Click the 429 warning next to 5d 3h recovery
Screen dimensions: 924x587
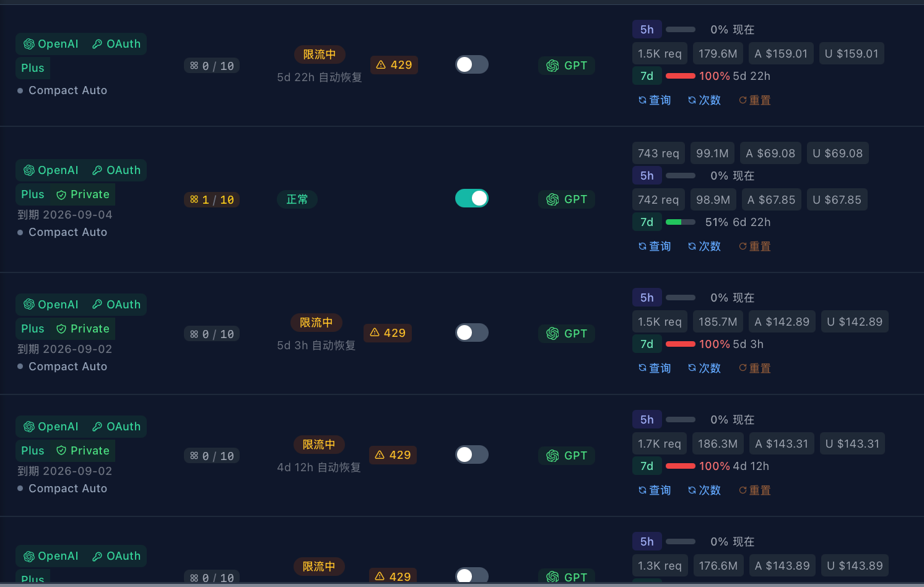tap(388, 333)
